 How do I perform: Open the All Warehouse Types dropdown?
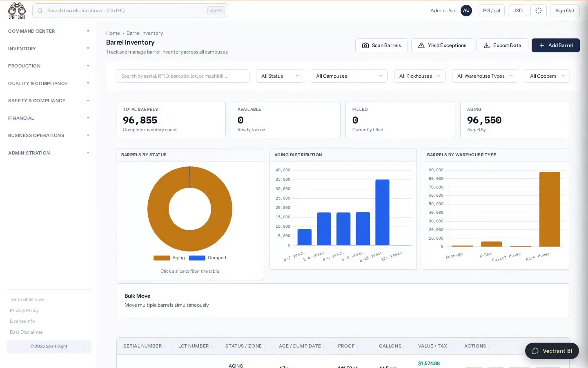(x=485, y=76)
